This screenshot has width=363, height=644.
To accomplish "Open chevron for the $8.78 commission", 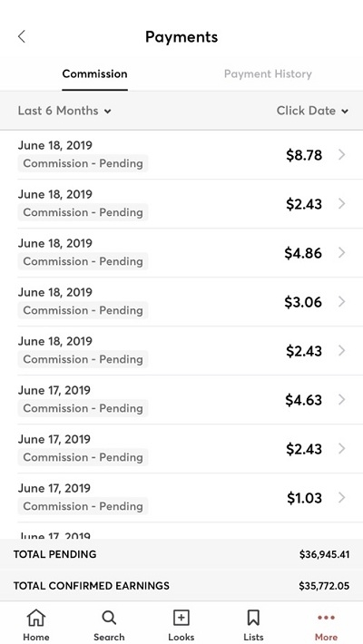I will click(x=341, y=155).
